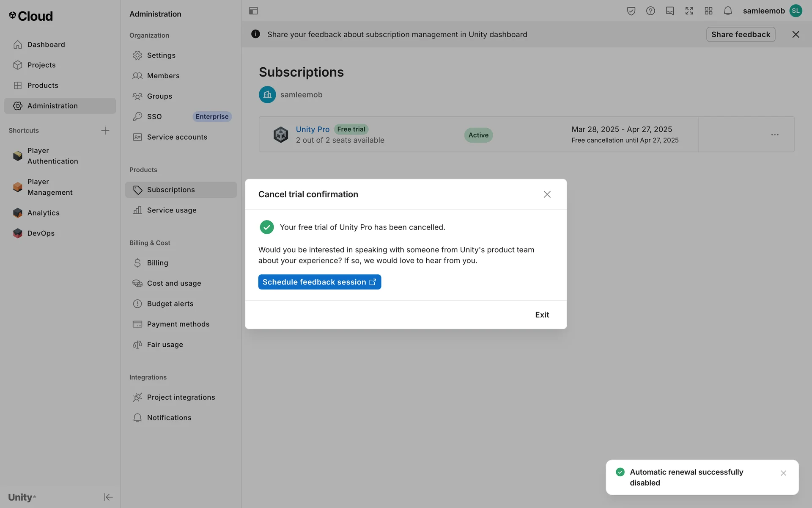Add a shortcut with the plus icon
Screen dimensions: 812x508
(105, 130)
